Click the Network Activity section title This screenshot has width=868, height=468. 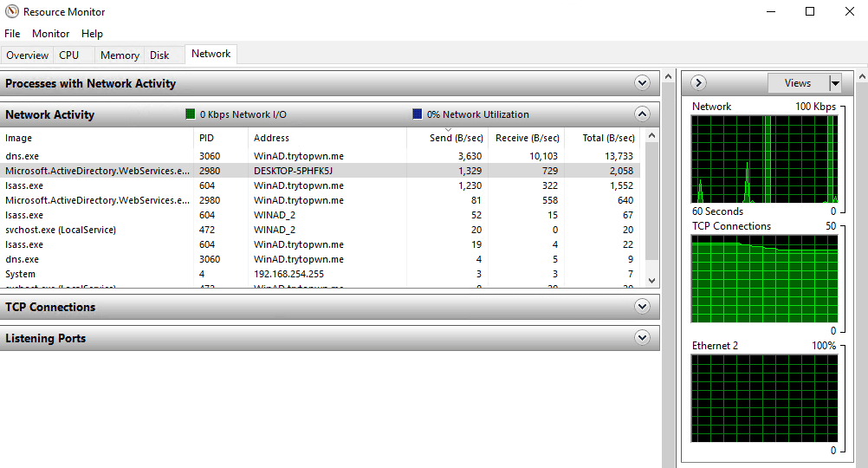click(x=50, y=114)
